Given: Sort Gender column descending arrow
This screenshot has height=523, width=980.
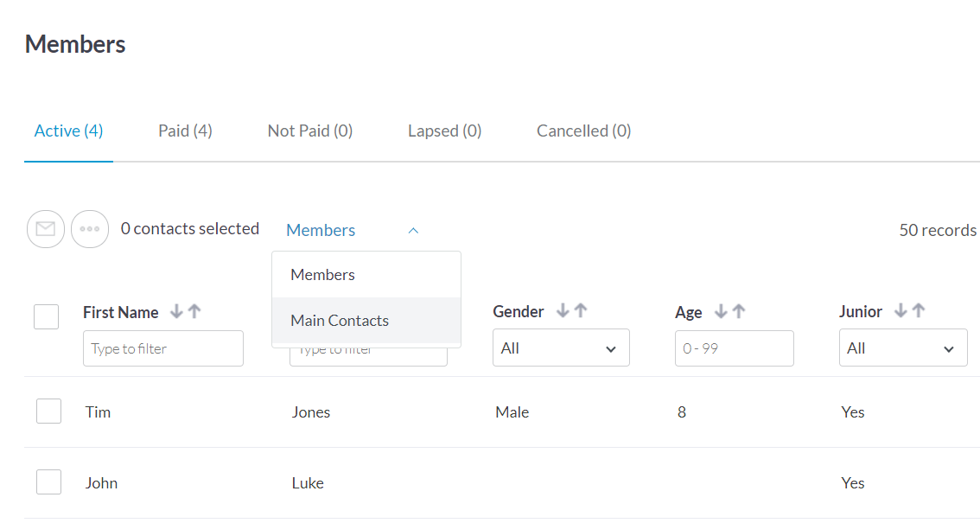Looking at the screenshot, I should [563, 311].
